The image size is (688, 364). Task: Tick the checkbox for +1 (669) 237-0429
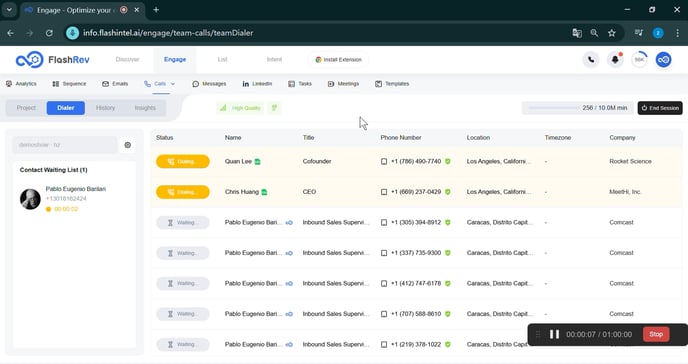(x=384, y=192)
